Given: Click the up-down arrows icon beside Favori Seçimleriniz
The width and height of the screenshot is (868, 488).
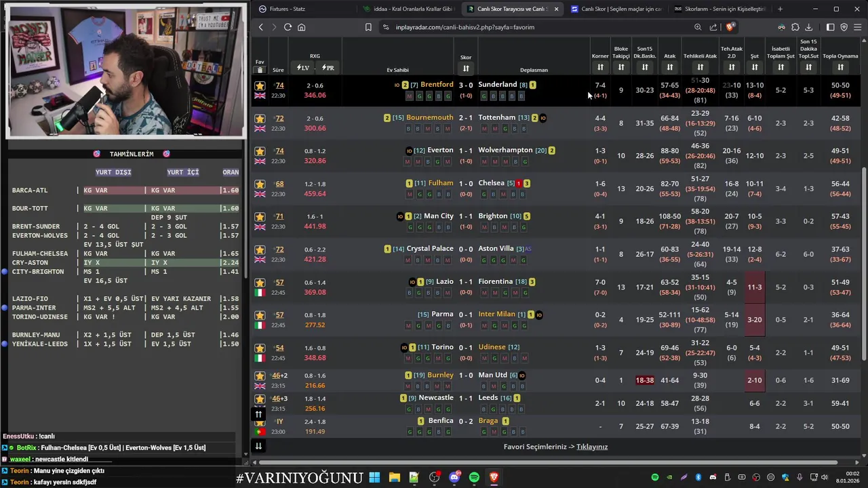Looking at the screenshot, I should tap(258, 446).
